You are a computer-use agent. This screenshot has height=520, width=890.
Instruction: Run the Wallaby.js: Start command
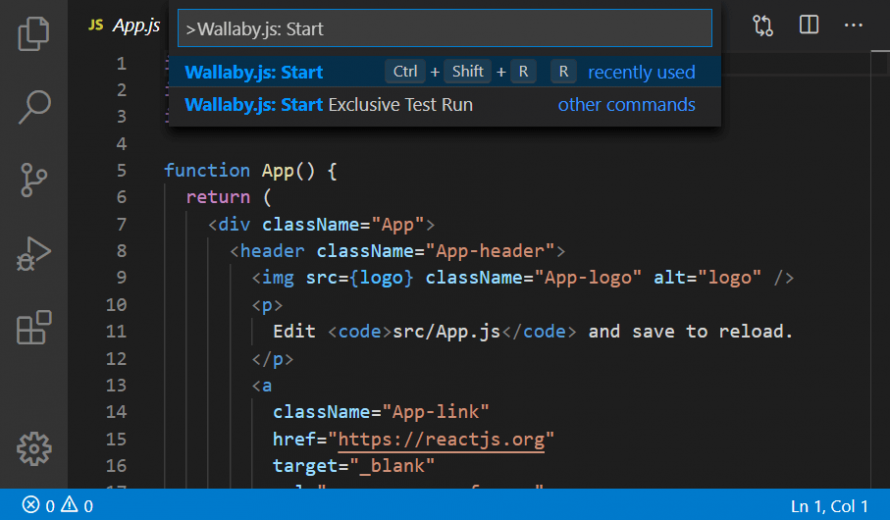pos(444,72)
